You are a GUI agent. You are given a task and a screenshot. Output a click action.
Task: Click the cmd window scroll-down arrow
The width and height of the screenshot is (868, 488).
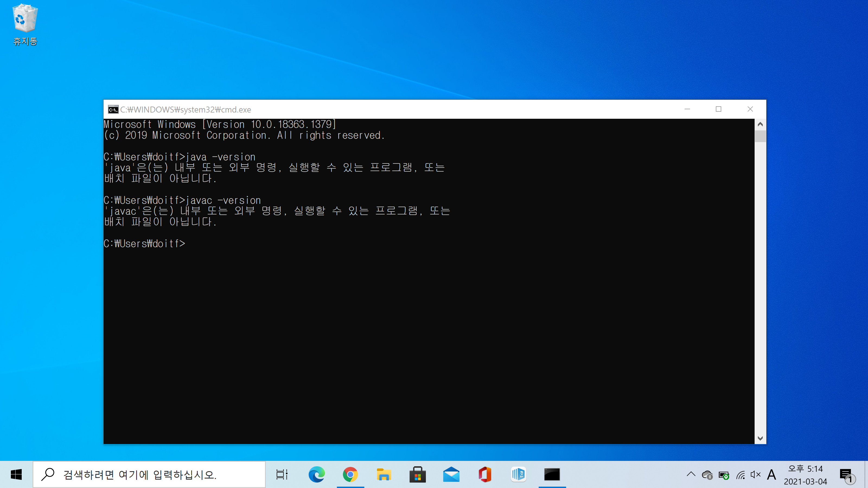(x=760, y=438)
